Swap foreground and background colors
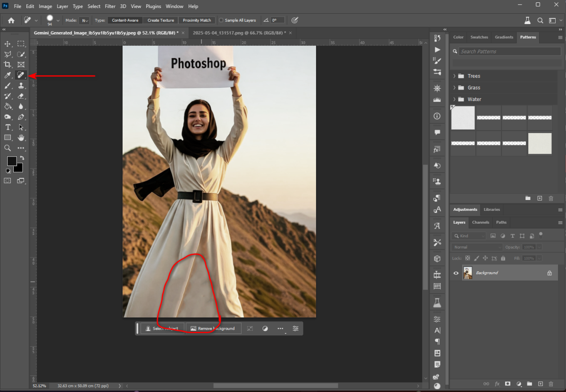 point(22,158)
